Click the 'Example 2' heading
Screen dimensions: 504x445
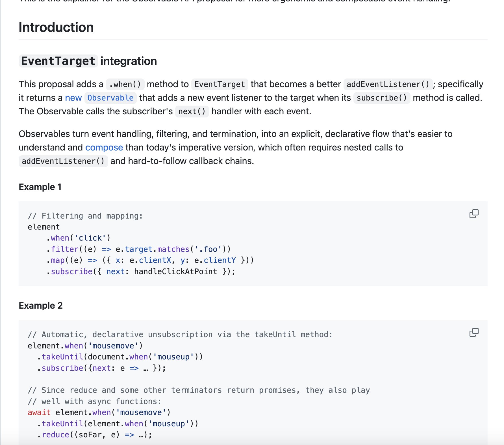click(x=41, y=306)
